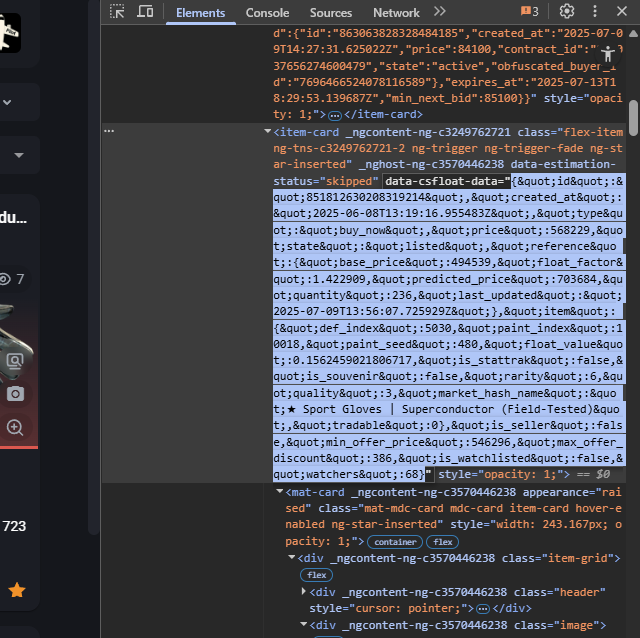
Task: Click the orange star favorite icon
Action: coord(17,590)
